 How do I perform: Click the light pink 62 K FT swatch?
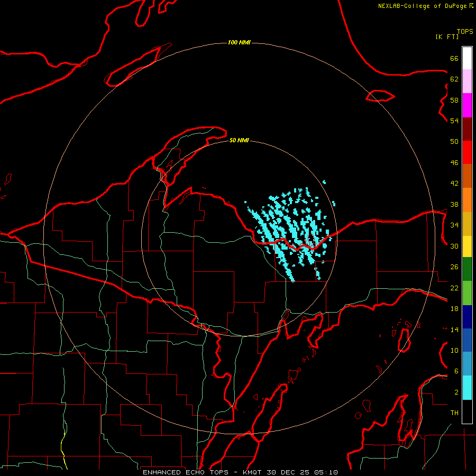467,81
